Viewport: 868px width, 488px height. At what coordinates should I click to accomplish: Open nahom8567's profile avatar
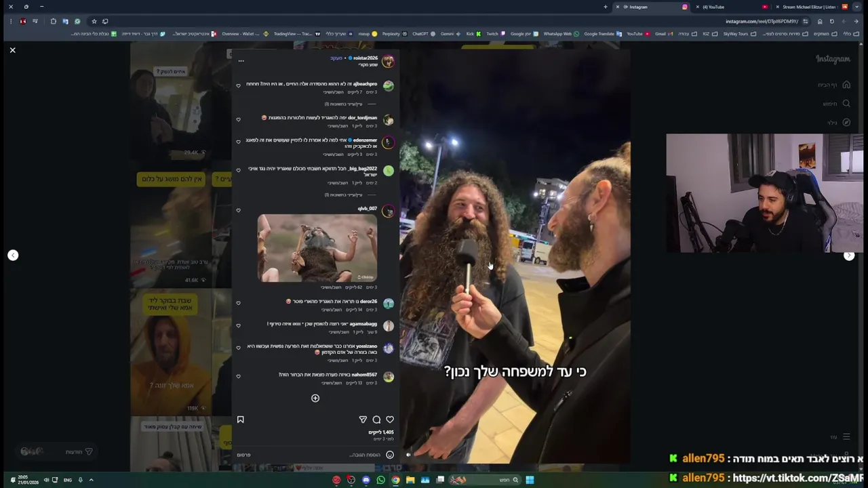(x=388, y=377)
